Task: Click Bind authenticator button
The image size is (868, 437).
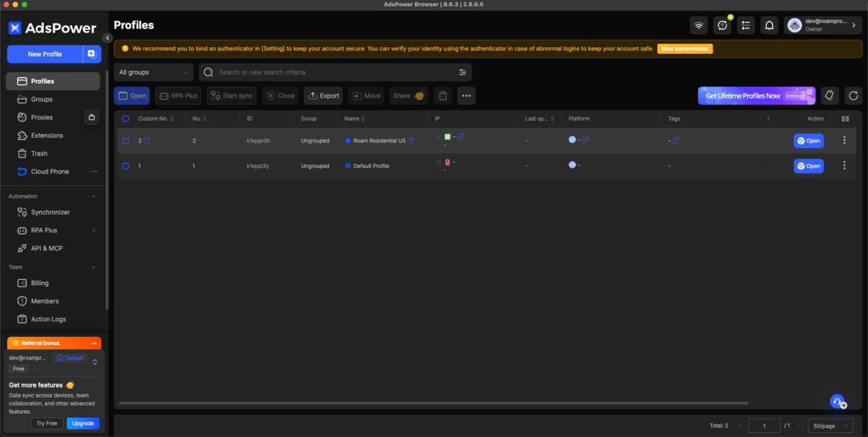Action: [x=685, y=49]
